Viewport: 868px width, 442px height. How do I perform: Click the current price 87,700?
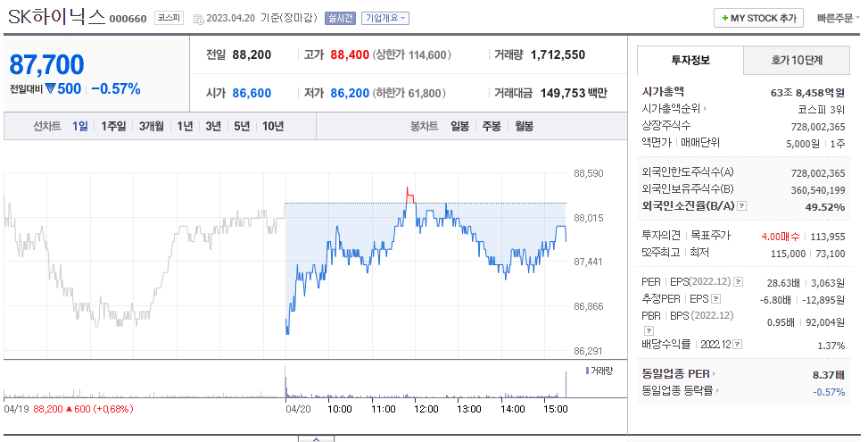(46, 65)
